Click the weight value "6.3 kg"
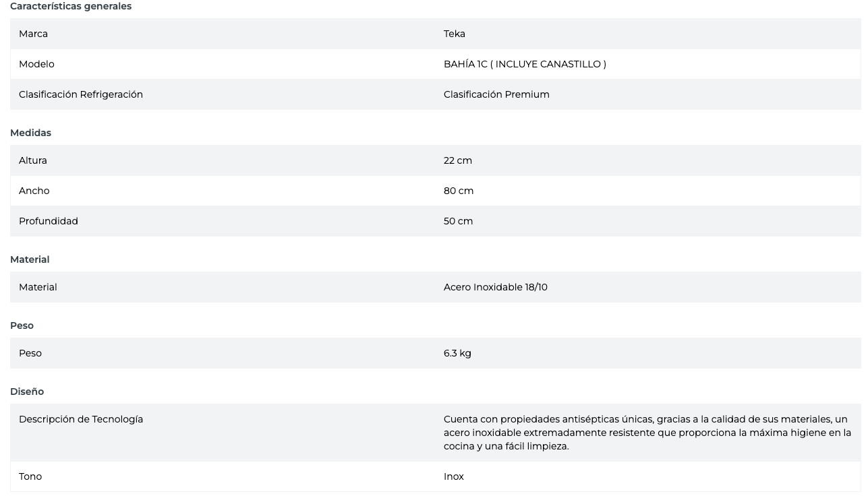The height and width of the screenshot is (500, 868). pyautogui.click(x=457, y=353)
